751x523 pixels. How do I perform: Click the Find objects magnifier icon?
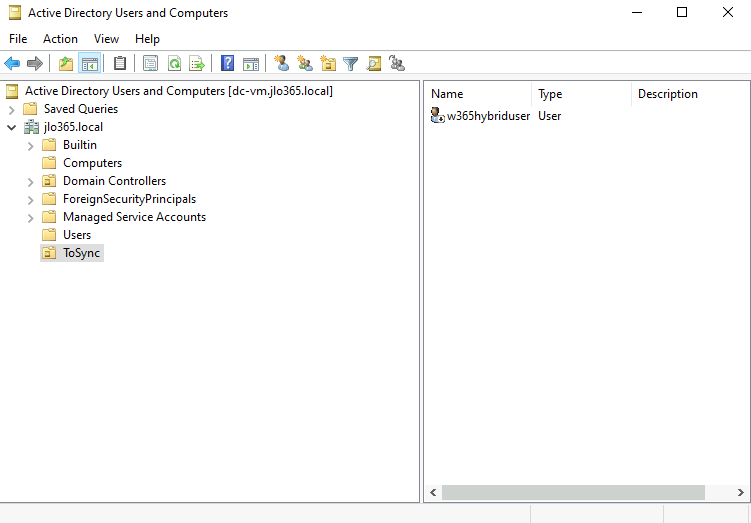pos(374,63)
